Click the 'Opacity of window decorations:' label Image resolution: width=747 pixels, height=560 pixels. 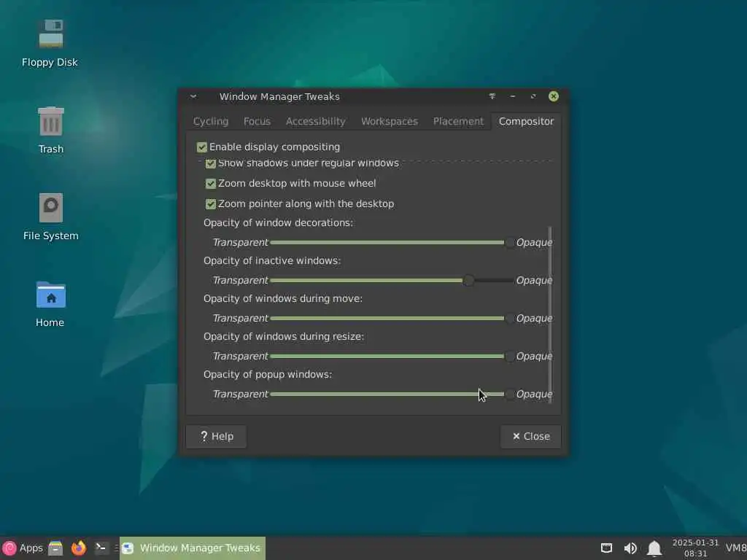coord(278,223)
